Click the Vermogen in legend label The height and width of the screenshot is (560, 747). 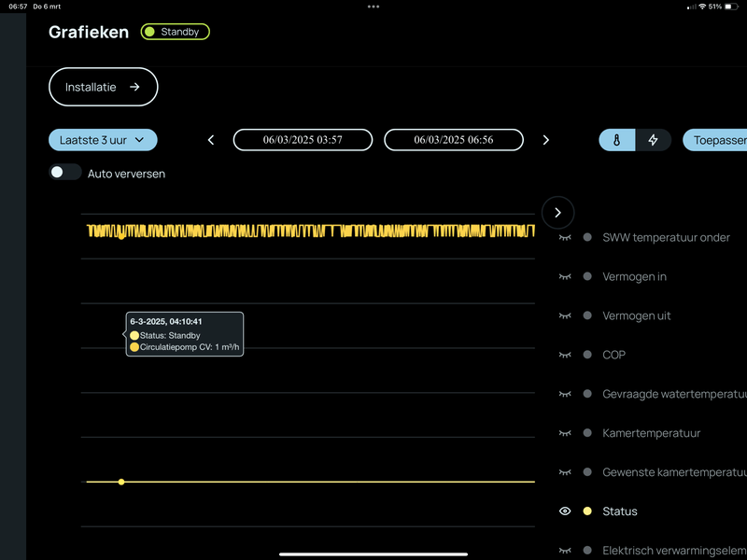coord(635,276)
